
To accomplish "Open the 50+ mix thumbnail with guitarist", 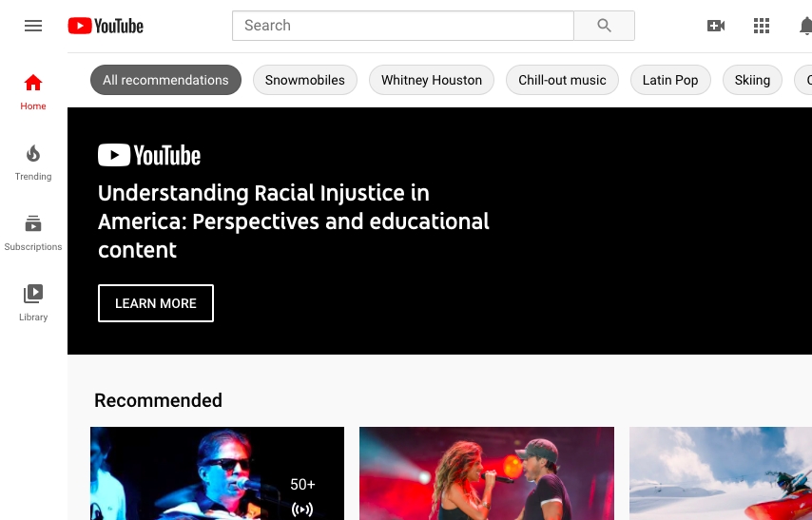I will tap(217, 473).
